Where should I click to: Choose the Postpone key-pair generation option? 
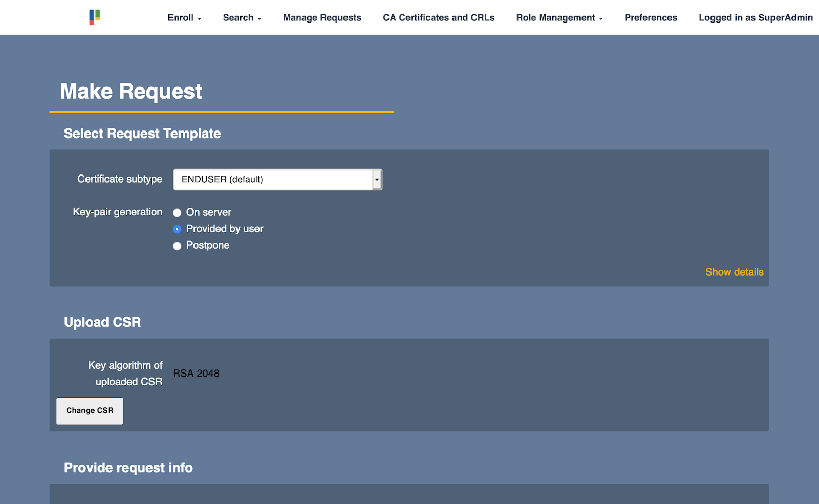177,246
